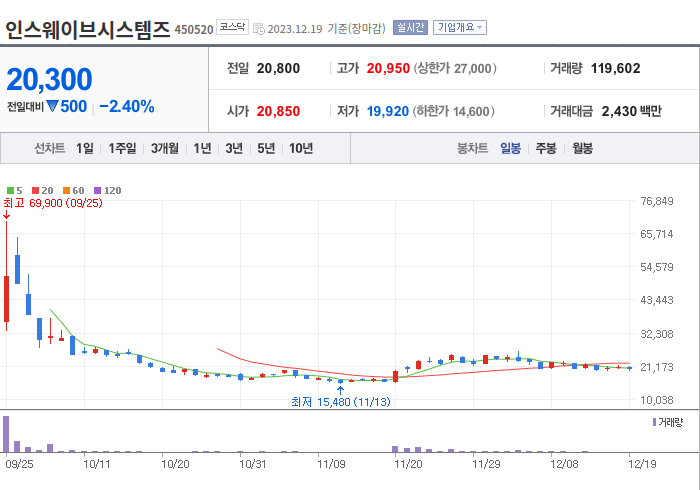Screen dimensions: 700x490
Task: Click the green 5-day moving average swatch
Action: (10, 191)
